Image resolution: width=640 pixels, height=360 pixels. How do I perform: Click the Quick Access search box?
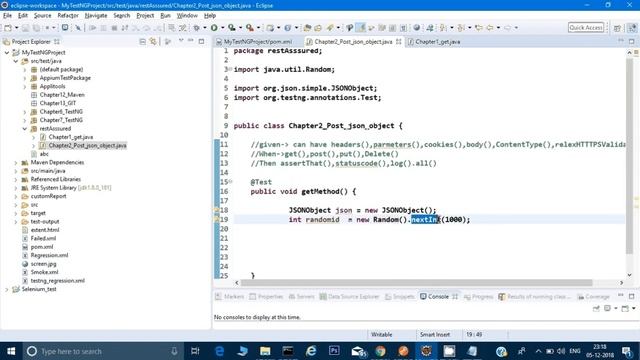pos(586,27)
